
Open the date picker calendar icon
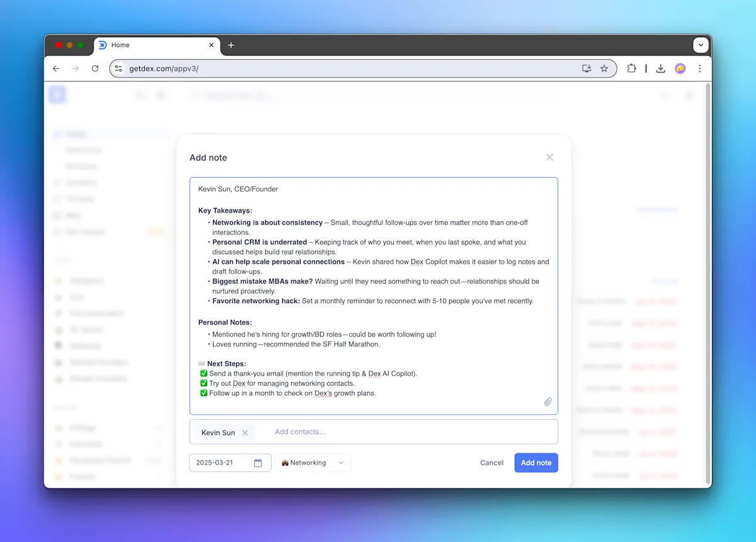[258, 463]
